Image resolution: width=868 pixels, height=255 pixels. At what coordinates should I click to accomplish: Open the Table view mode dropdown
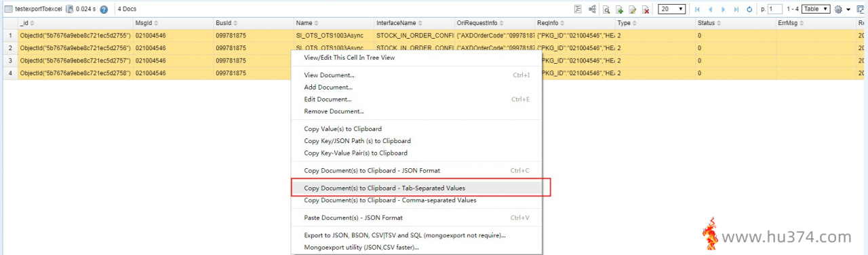point(816,9)
